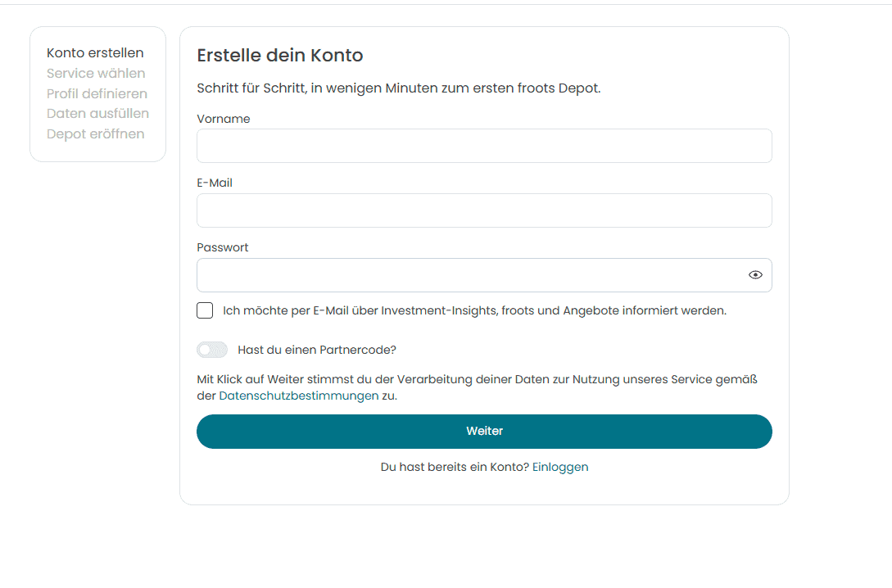Click the 'E-Mail' field label
This screenshot has width=892, height=588.
(215, 183)
